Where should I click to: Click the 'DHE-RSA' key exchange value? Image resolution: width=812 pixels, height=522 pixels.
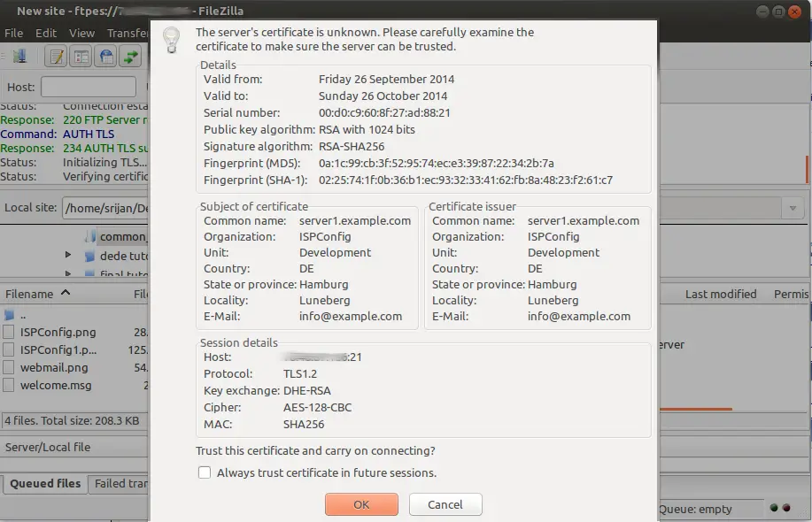tap(306, 390)
